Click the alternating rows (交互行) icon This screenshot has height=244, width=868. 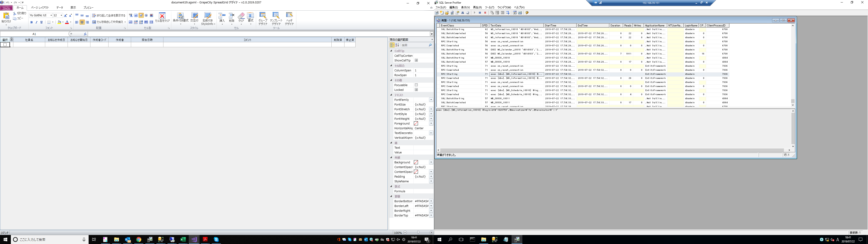194,16
